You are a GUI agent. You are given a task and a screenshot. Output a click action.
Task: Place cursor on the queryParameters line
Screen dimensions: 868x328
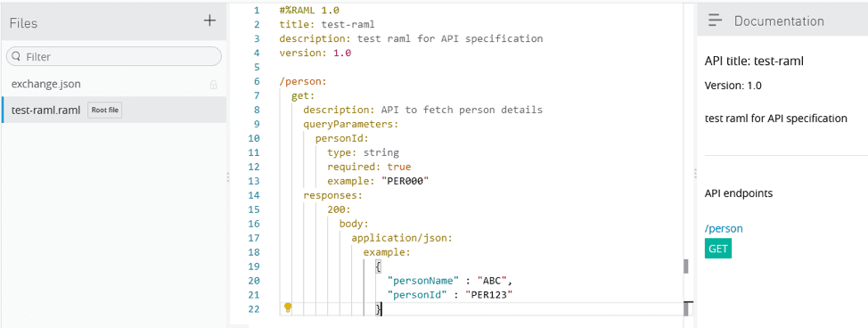coord(351,124)
